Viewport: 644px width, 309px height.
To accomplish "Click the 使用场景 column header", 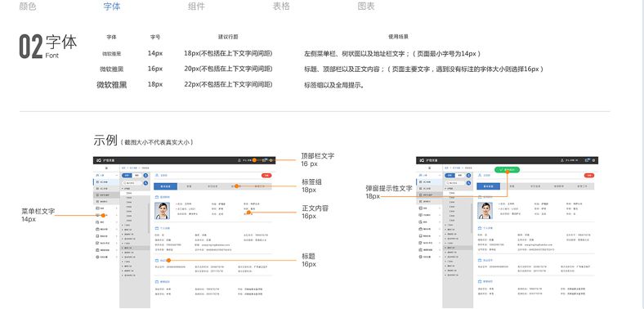I will tap(398, 37).
